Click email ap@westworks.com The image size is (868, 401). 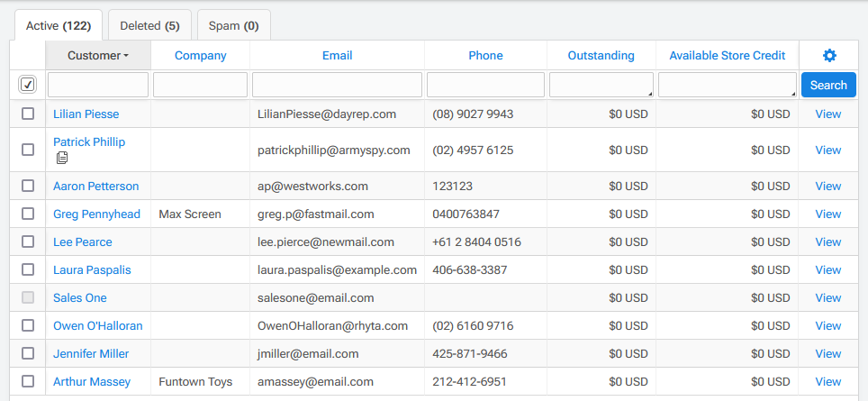[x=312, y=187]
